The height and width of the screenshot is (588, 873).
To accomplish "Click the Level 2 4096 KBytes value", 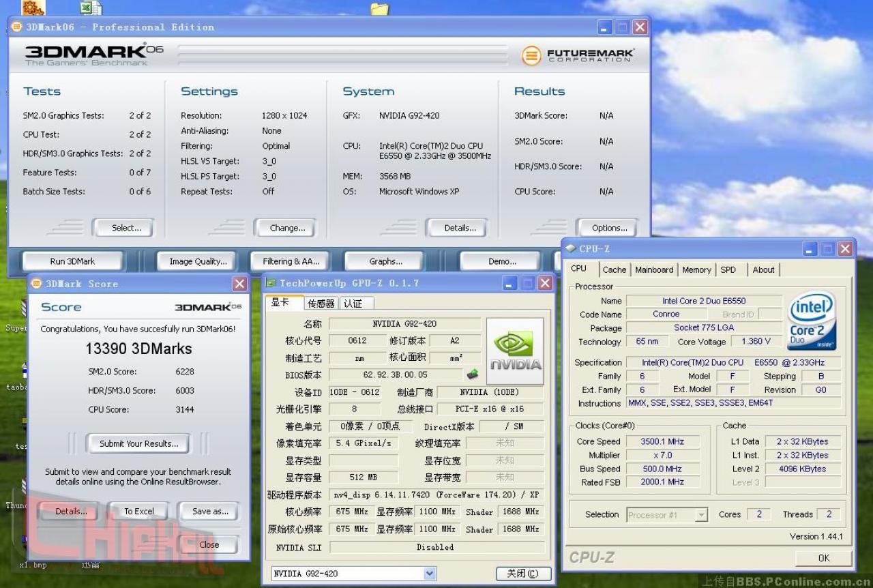I will tap(802, 469).
